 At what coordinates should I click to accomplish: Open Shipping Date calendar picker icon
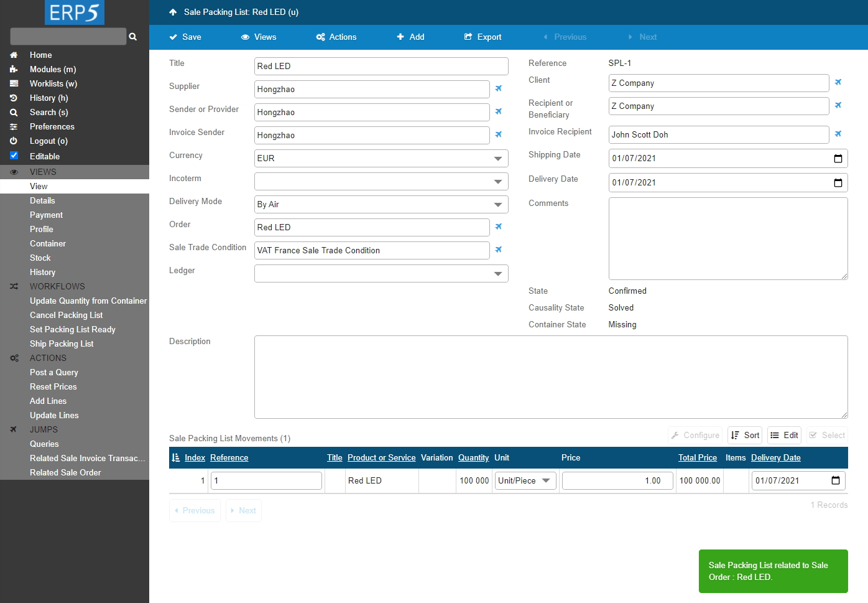[838, 158]
